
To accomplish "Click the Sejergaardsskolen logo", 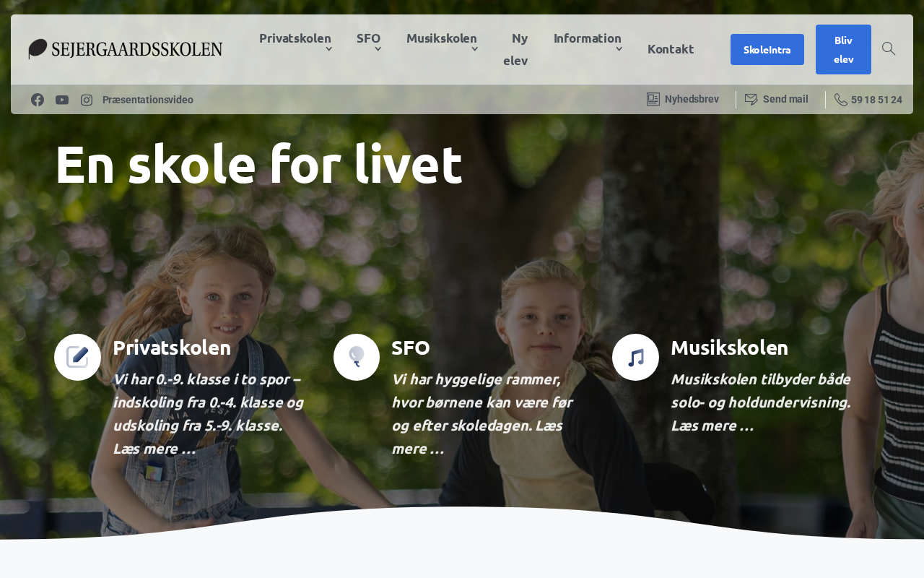I will click(x=126, y=49).
